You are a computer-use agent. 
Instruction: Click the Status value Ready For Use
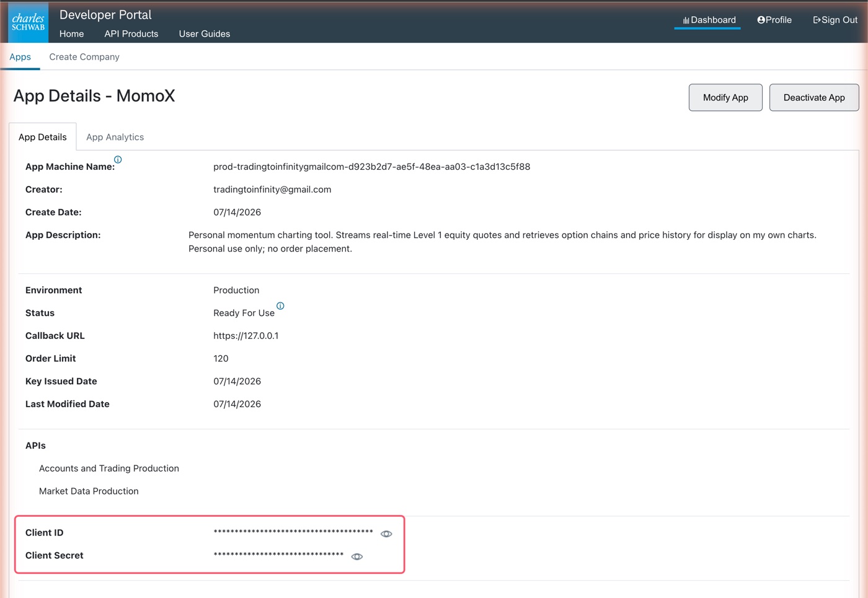(x=244, y=314)
